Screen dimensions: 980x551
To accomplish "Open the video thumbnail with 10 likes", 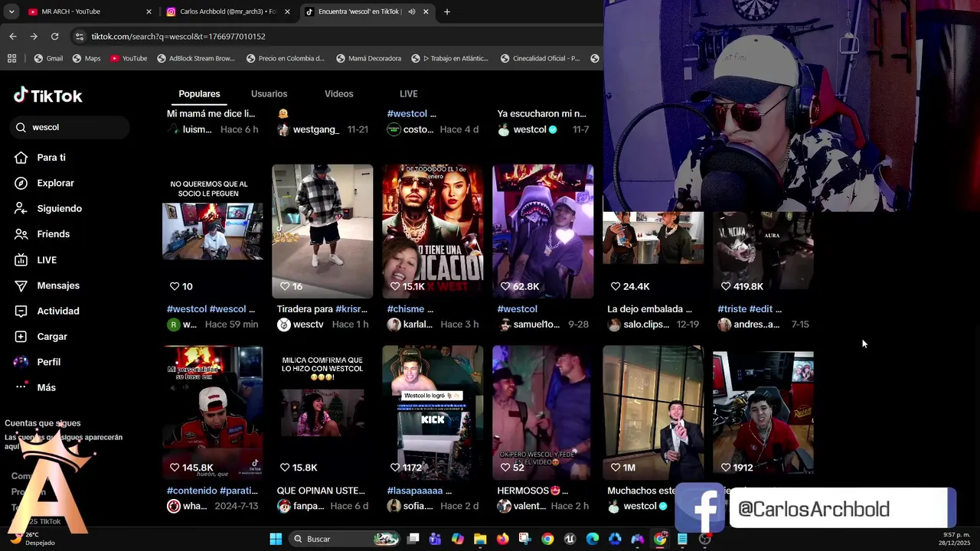I will [x=212, y=231].
